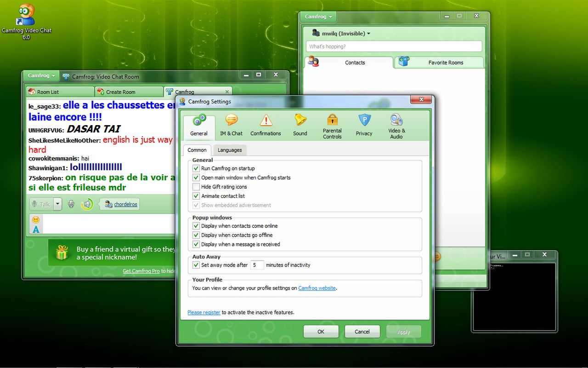Open the font style 'A' button
The height and width of the screenshot is (368, 588).
36,229
